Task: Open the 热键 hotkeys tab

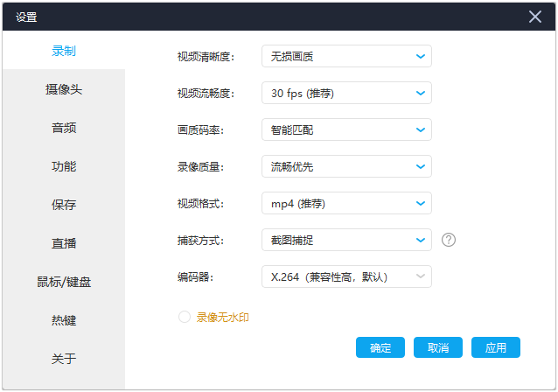Action: click(x=64, y=320)
